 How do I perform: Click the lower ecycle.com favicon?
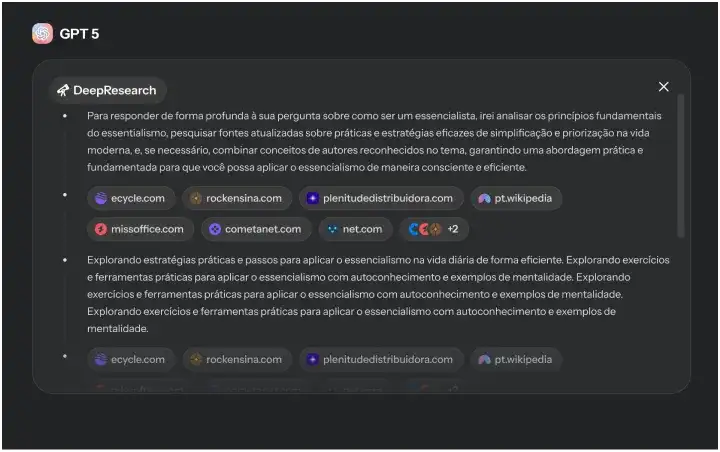pos(101,359)
